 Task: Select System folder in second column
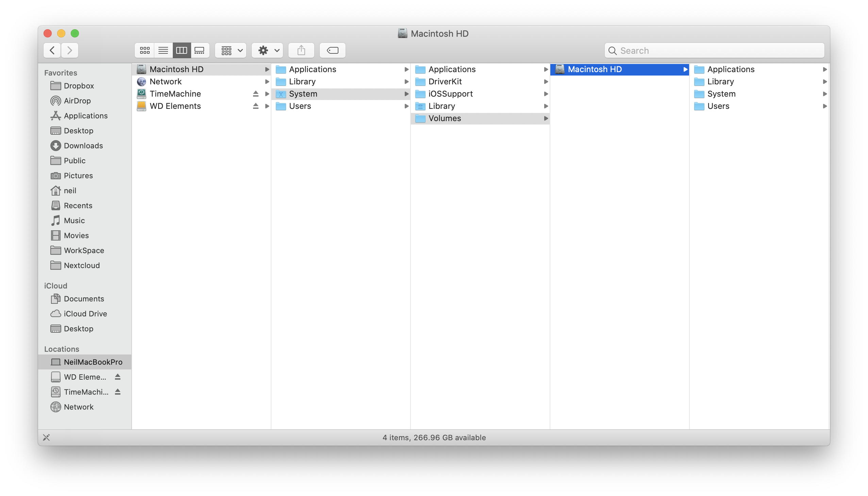(x=340, y=94)
